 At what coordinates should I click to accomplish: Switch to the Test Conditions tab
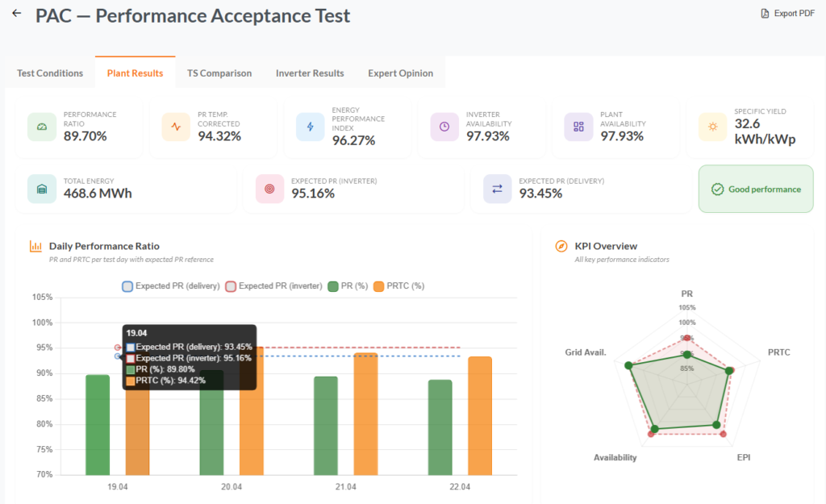[50, 73]
